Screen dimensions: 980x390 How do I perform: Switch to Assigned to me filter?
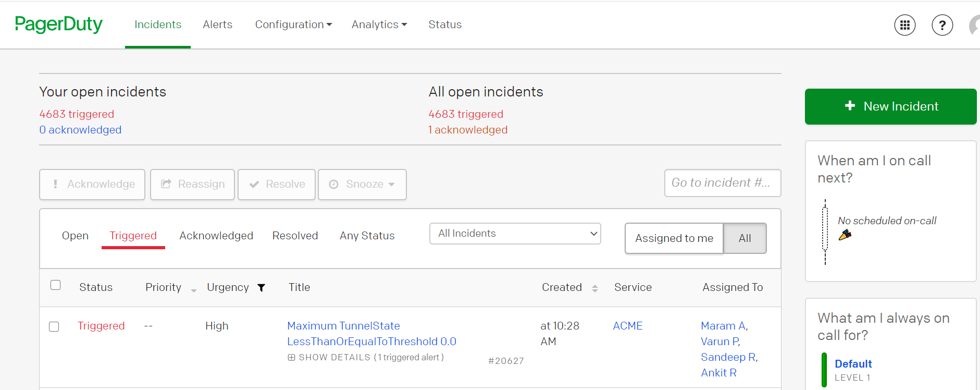click(x=674, y=238)
